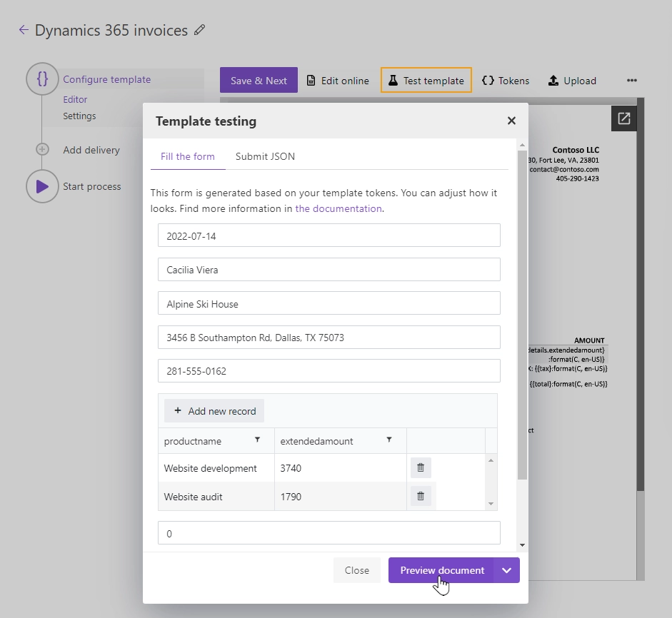Delete the Website audit record
Image resolution: width=672 pixels, height=618 pixels.
[421, 496]
